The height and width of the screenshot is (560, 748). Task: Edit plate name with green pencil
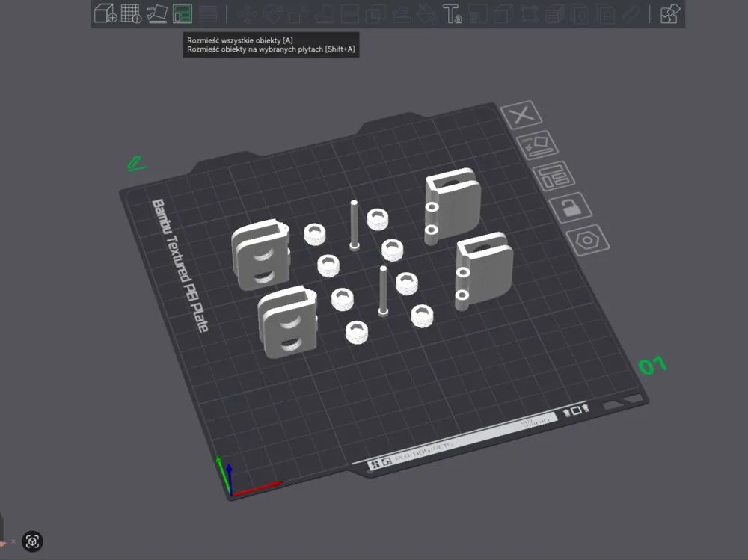[x=136, y=164]
